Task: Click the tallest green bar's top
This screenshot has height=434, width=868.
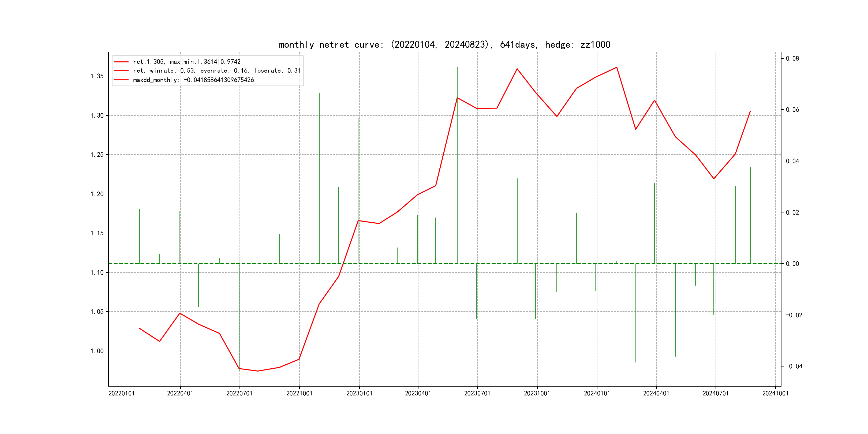Action: (457, 68)
